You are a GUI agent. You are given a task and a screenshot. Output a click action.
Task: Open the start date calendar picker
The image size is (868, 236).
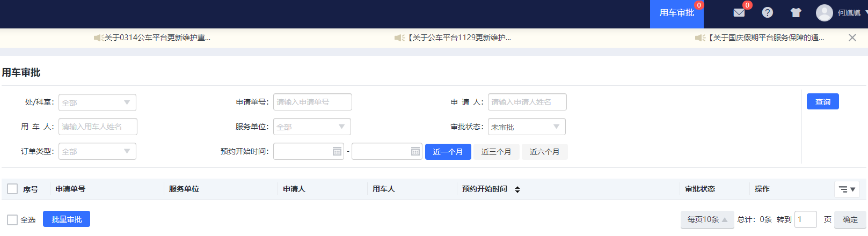click(x=337, y=152)
